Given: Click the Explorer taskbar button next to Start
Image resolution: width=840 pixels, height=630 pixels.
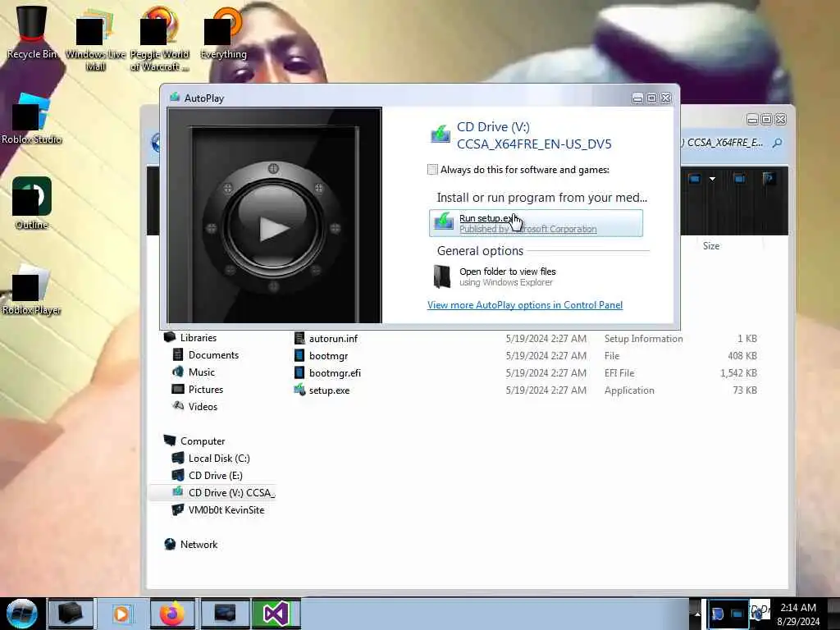Looking at the screenshot, I should [71, 614].
